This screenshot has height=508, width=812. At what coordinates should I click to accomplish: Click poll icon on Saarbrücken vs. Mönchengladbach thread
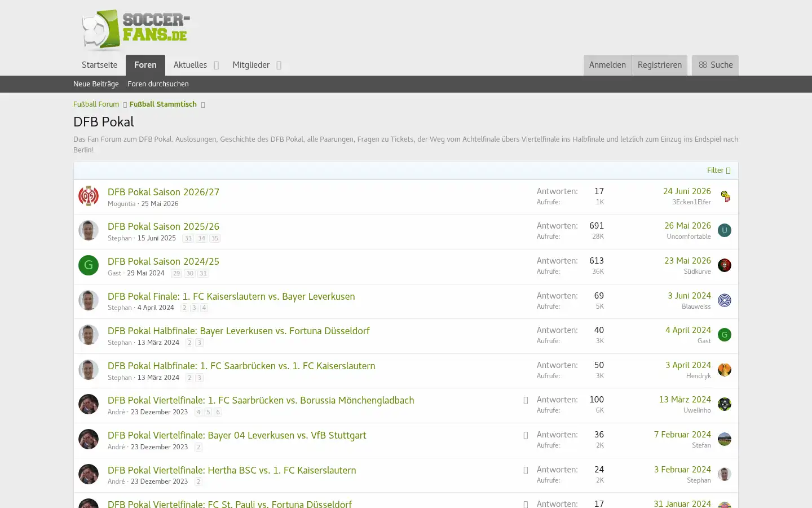pos(526,400)
